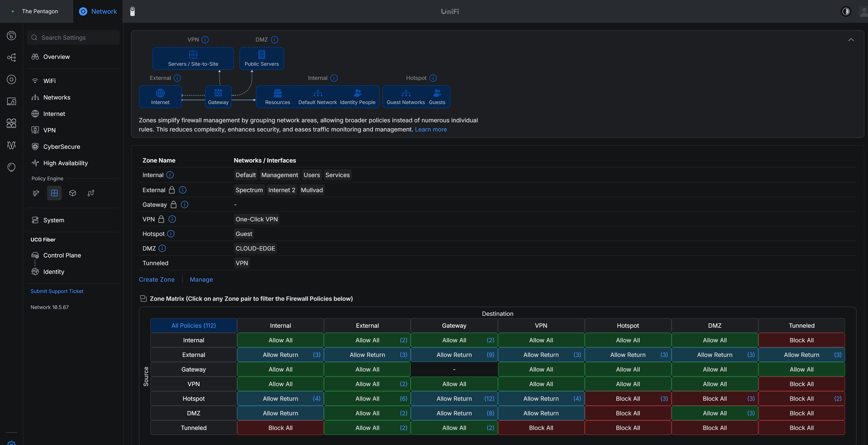Viewport: 868px width, 445px height.
Task: Click the Manage zones link
Action: coord(201,279)
